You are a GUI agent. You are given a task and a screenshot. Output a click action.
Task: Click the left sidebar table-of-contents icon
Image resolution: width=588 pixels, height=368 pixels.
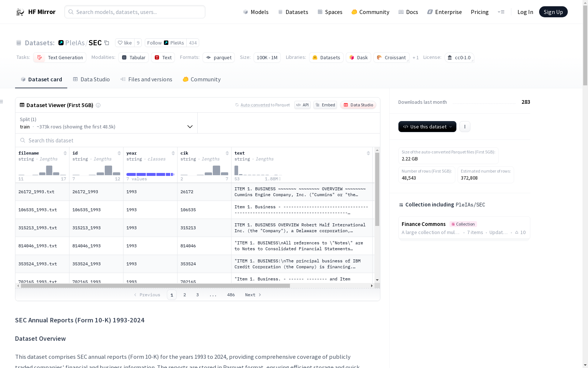[2, 102]
